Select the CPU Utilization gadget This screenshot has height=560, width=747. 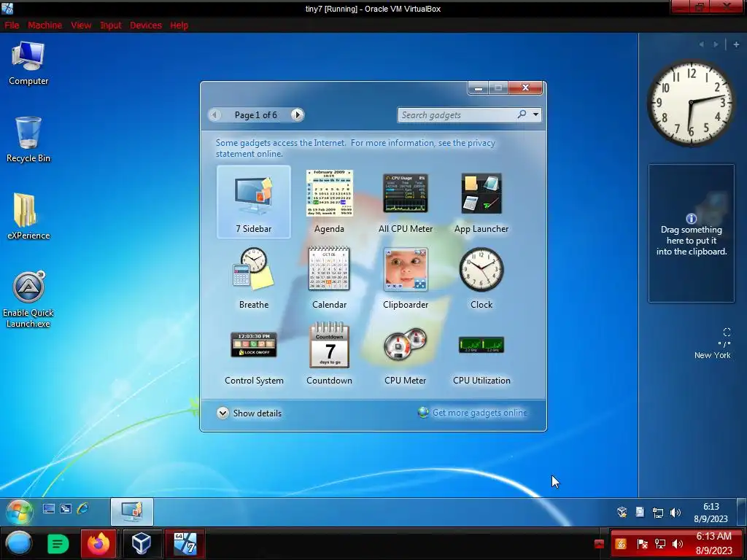481,345
